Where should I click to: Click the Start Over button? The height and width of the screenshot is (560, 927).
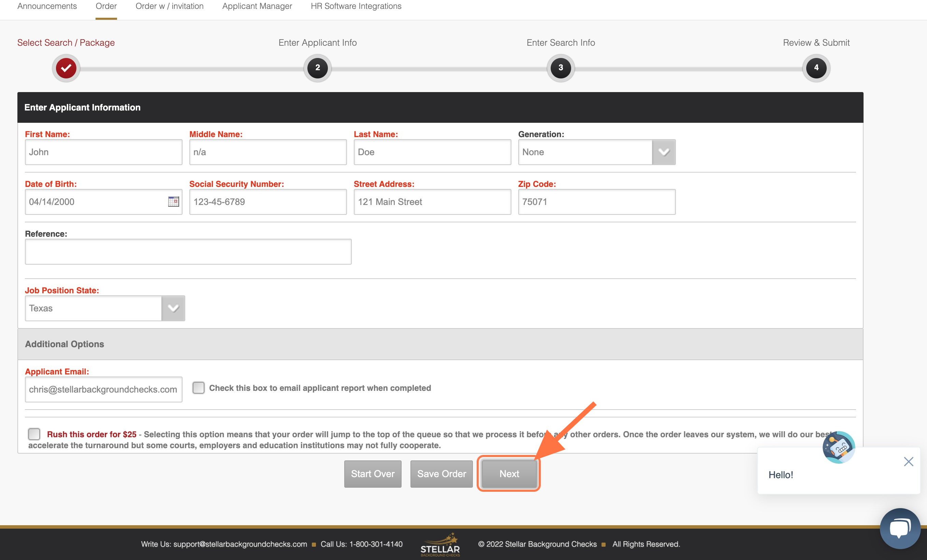pyautogui.click(x=373, y=474)
